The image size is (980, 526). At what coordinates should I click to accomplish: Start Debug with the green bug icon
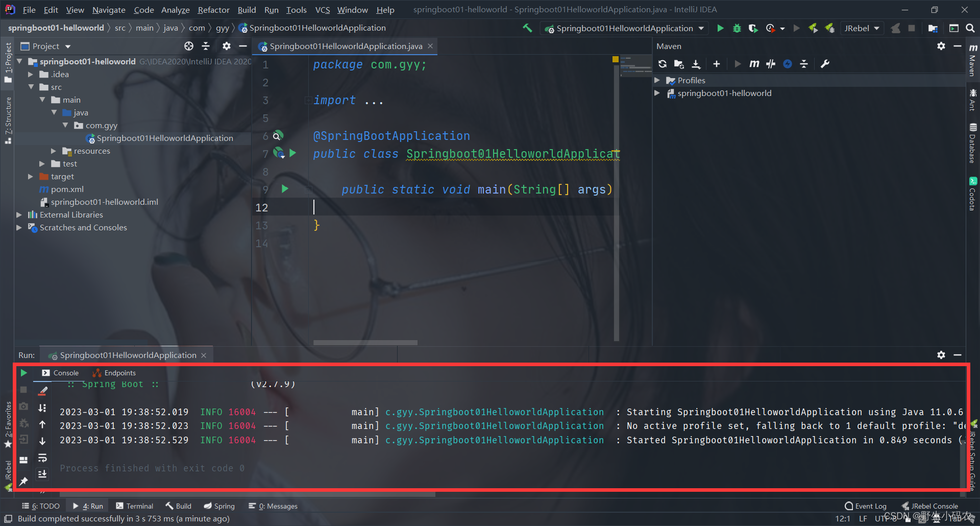tap(737, 28)
